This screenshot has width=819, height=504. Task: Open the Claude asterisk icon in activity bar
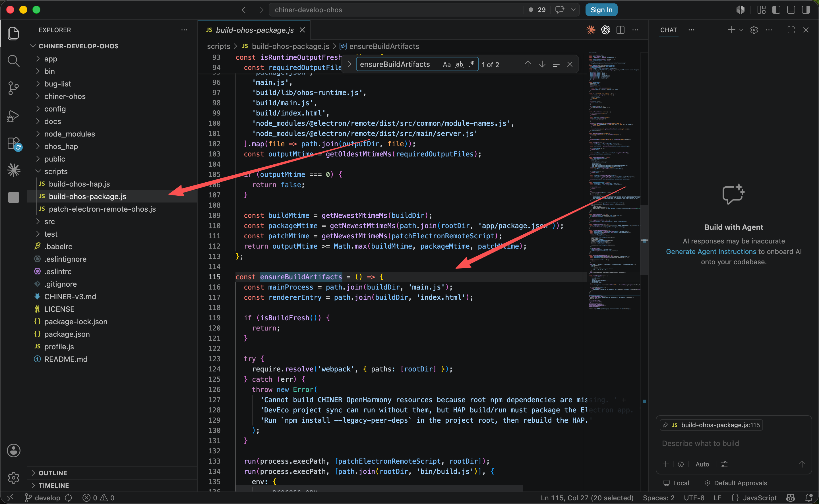(13, 170)
